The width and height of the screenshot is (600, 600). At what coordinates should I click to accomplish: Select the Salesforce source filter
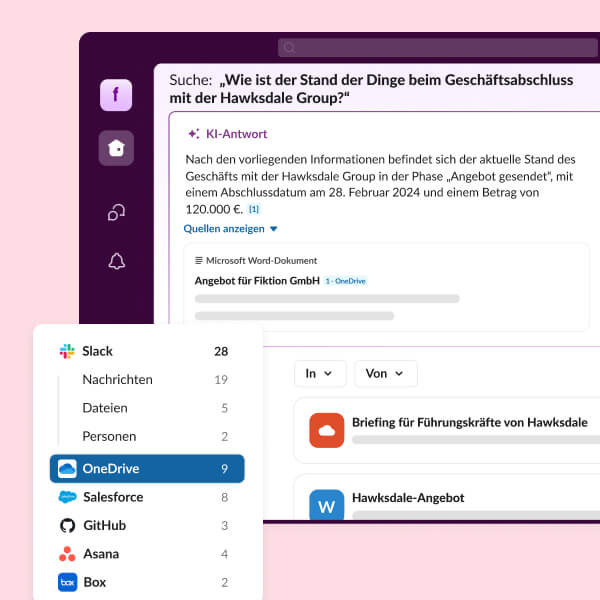147,497
